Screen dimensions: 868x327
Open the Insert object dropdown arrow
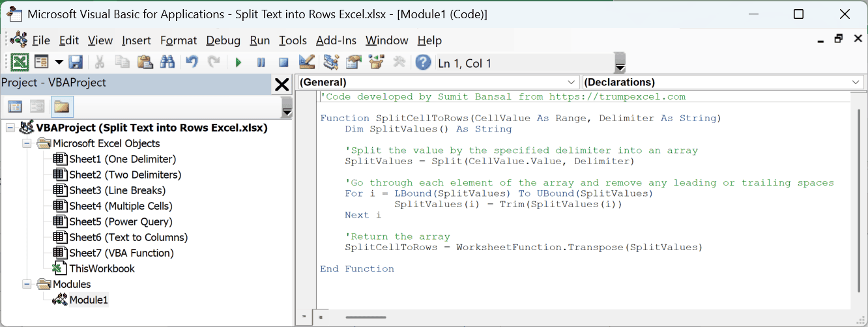tap(59, 63)
